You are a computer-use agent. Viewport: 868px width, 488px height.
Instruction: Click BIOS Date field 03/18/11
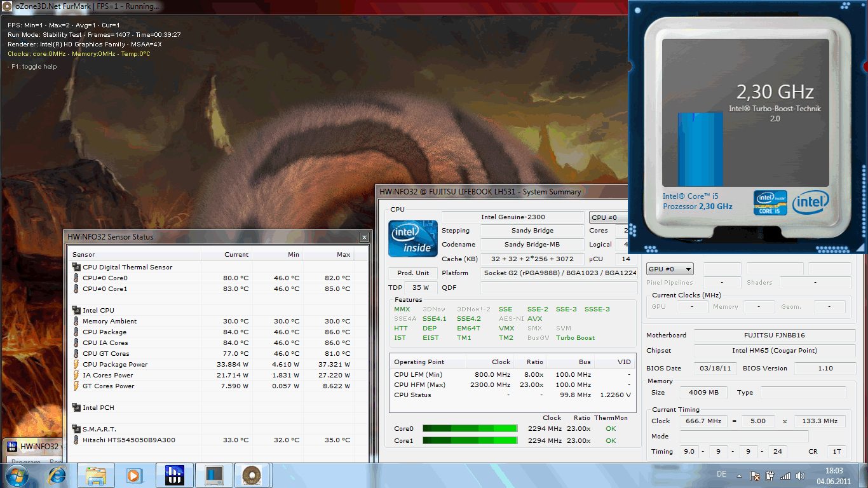click(x=717, y=368)
